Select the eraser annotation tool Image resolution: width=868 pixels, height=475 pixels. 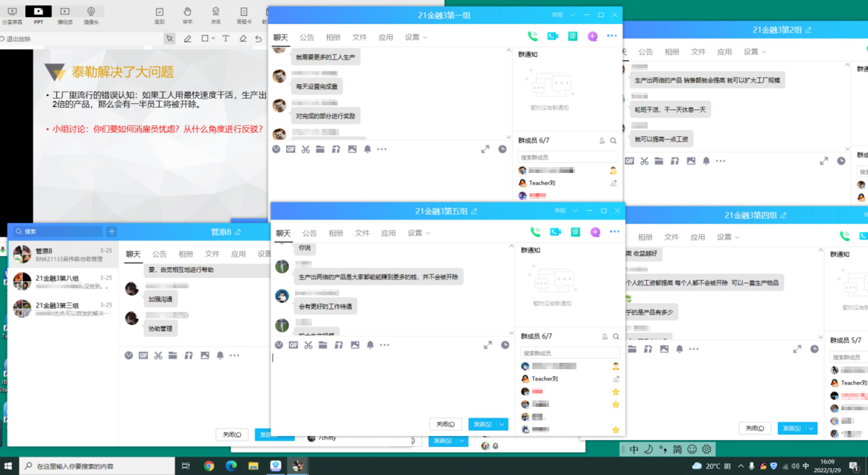[x=243, y=39]
